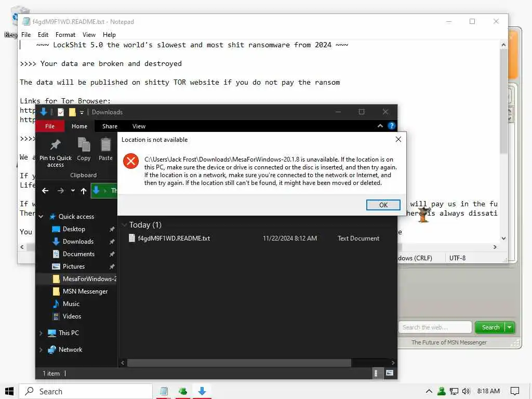The height and width of the screenshot is (399, 532).
Task: Click the green Search button in MSN Messenger
Action: click(x=490, y=327)
